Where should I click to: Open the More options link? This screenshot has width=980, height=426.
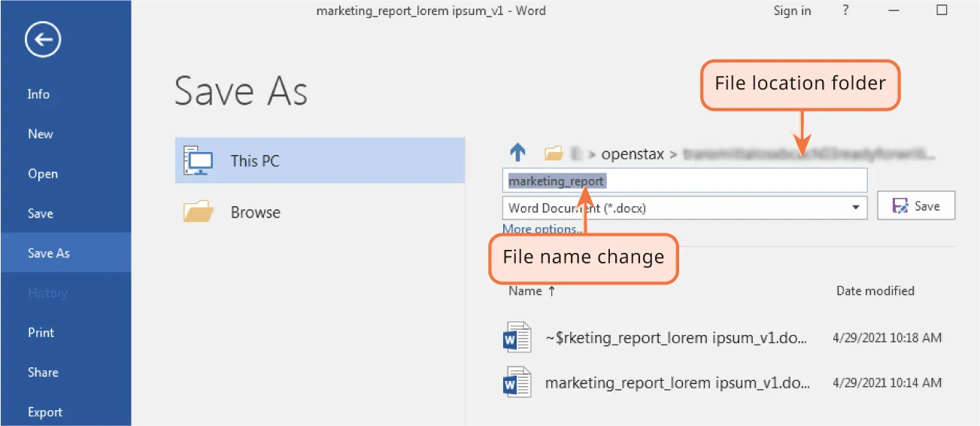(540, 230)
